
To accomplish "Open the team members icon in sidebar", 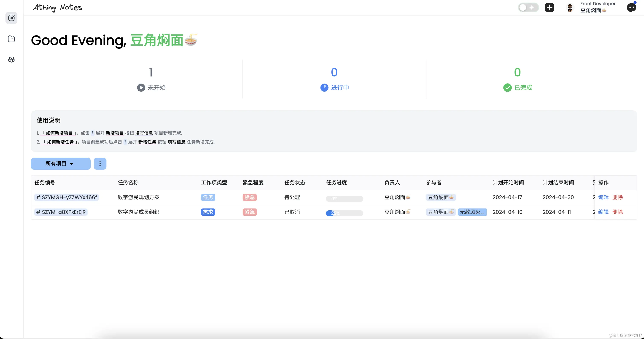I will 11,59.
